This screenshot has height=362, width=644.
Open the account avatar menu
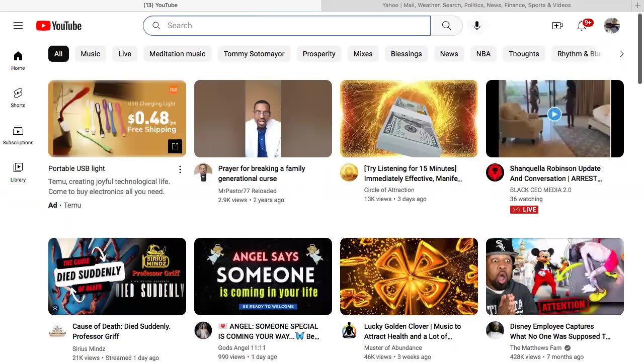point(612,26)
